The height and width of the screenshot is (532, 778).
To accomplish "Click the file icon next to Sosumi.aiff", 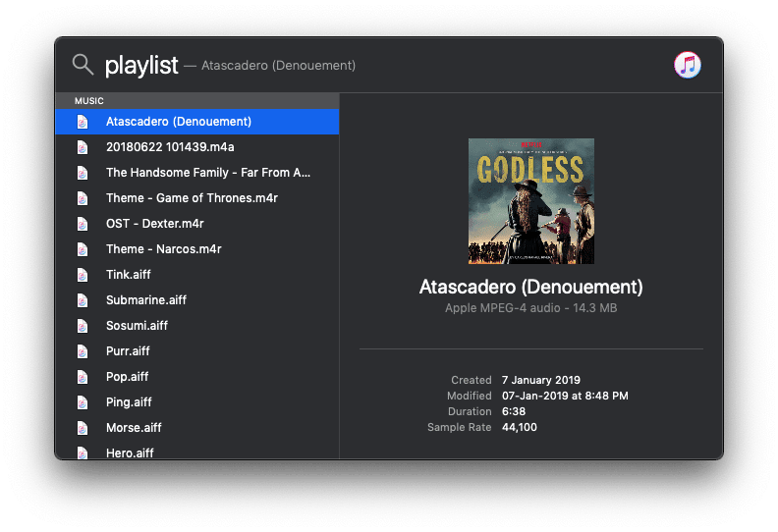I will pyautogui.click(x=83, y=326).
